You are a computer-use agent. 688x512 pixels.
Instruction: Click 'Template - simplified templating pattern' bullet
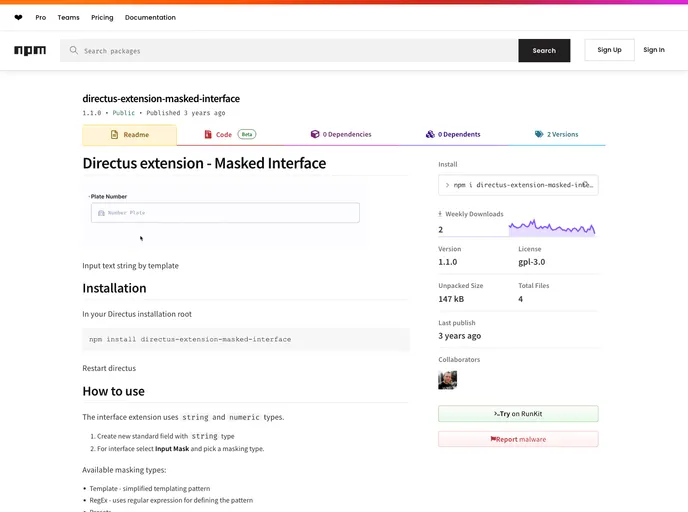click(x=150, y=488)
